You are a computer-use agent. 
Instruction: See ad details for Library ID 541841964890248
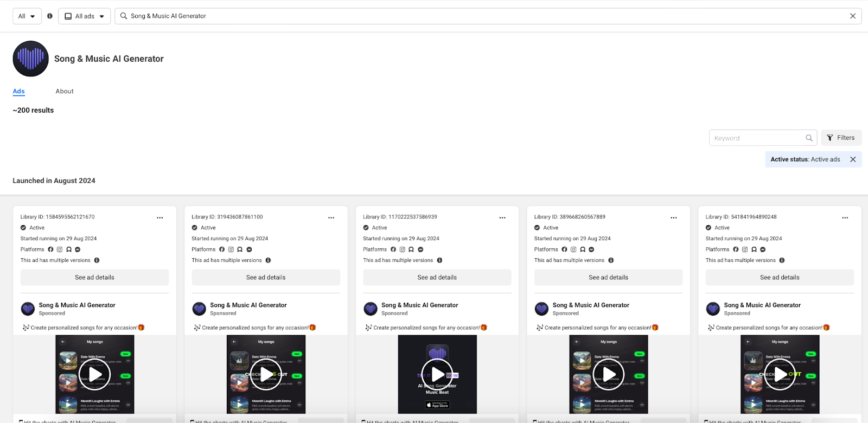780,277
